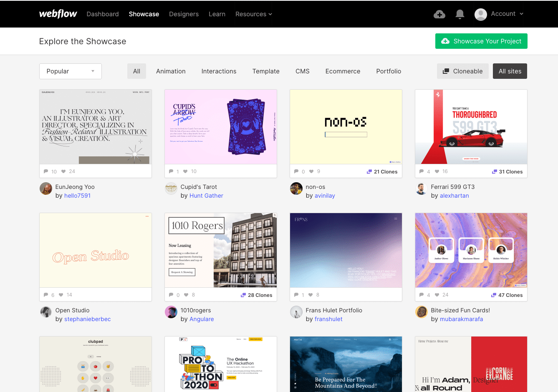Open Bite-sized Fun Cards thumbnail

coord(471,250)
